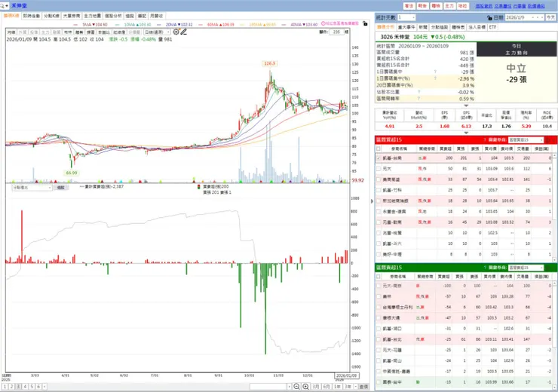Open help icon for 區間周轉率 row
Viewport: 558px width, 392px height.
418,99
